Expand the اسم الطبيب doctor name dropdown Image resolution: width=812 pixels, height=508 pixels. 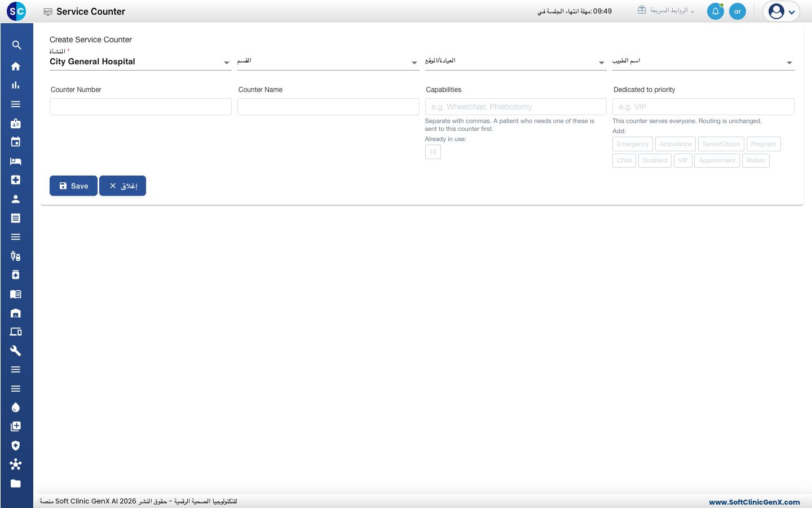coord(703,62)
